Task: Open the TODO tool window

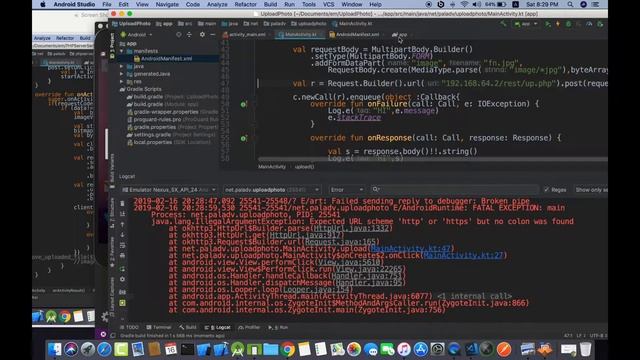Action: click(x=129, y=327)
